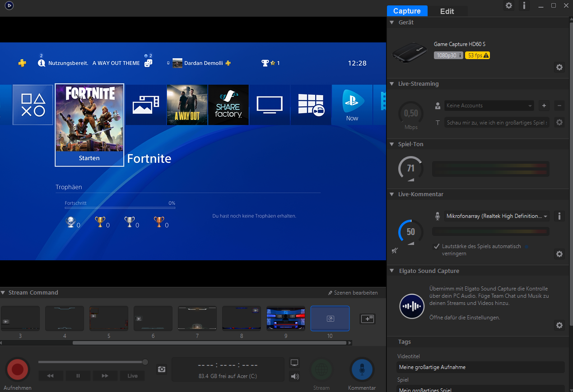Toggle the speaker audio output icon
This screenshot has width=573, height=392.
295,376
